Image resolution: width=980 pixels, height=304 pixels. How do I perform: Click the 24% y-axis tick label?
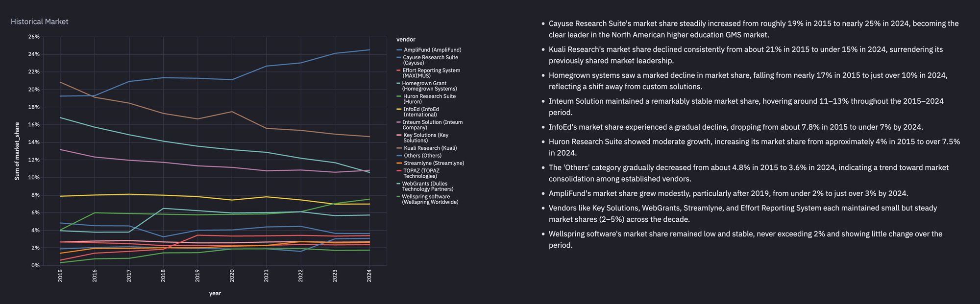34,54
